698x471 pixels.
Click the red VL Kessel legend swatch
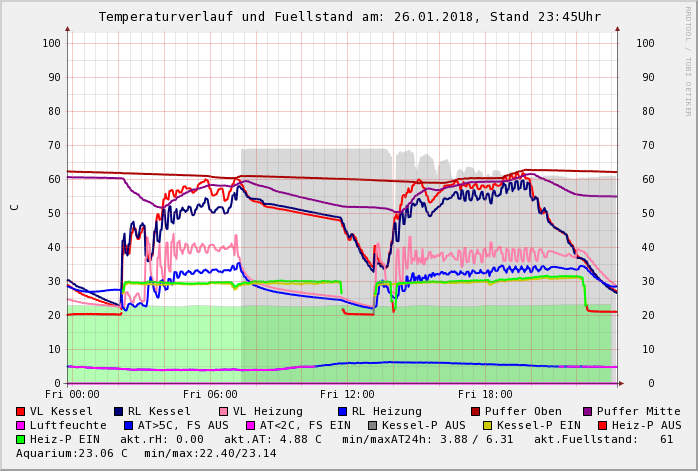coord(21,411)
